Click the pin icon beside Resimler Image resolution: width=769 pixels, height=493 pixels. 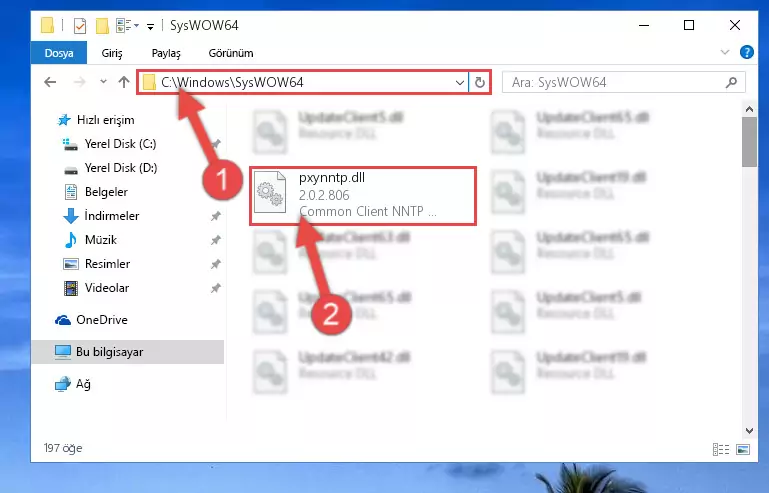(x=215, y=264)
